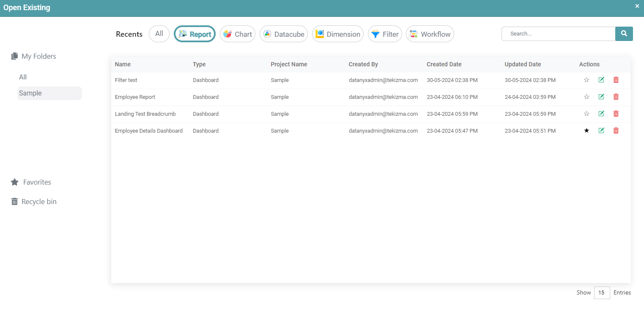644x319 pixels.
Task: Delete the Filter test dashboard
Action: 616,80
